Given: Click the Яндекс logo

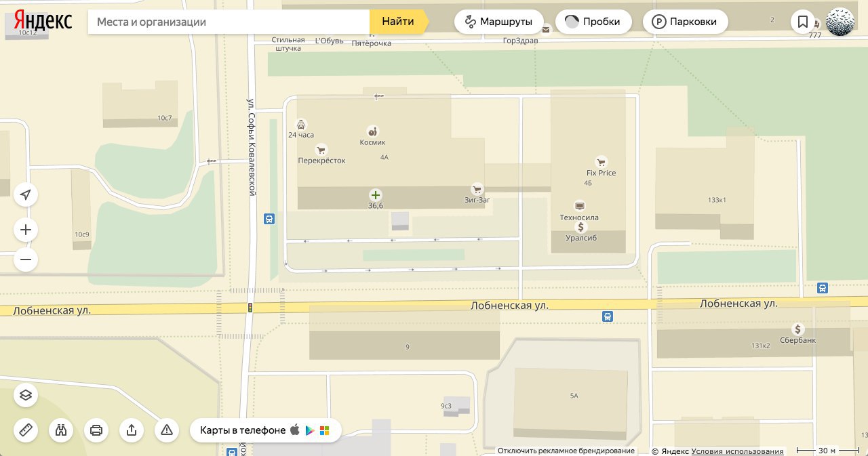Looking at the screenshot, I should coord(43,20).
